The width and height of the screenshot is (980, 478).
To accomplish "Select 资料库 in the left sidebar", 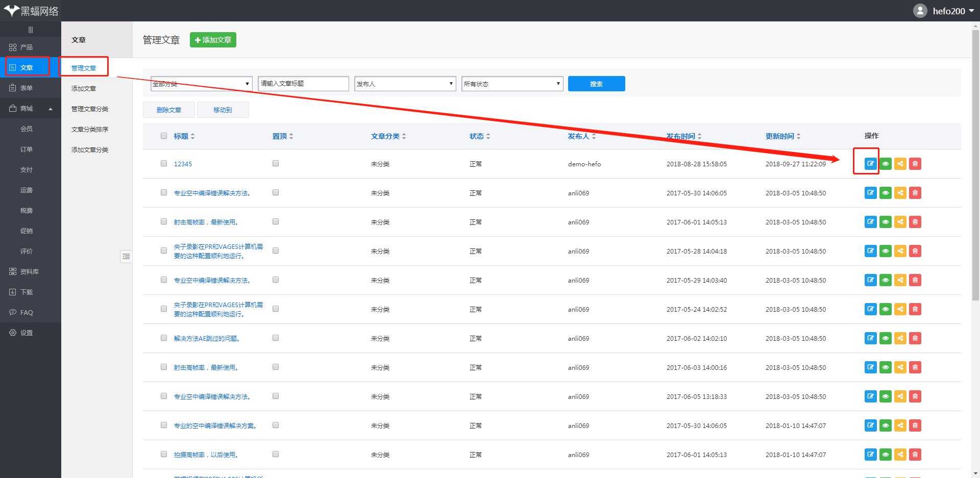I will (x=29, y=271).
